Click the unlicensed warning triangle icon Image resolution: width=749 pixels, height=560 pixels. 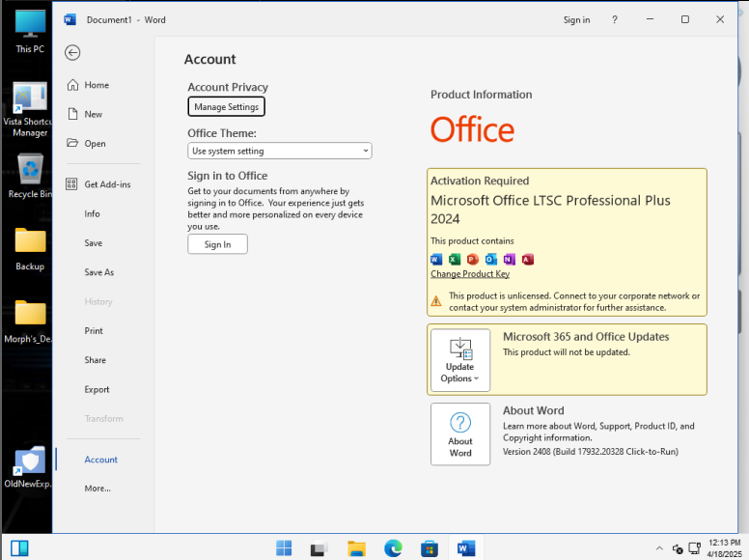(436, 301)
